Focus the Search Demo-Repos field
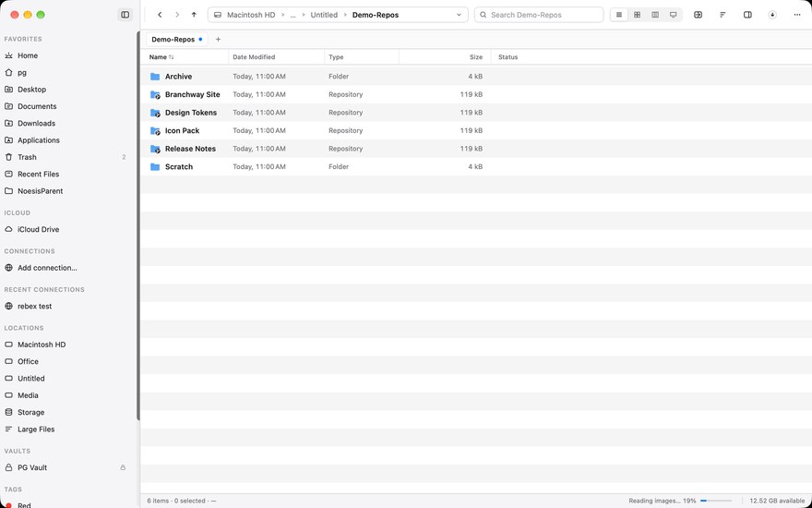This screenshot has width=812, height=508. point(539,15)
